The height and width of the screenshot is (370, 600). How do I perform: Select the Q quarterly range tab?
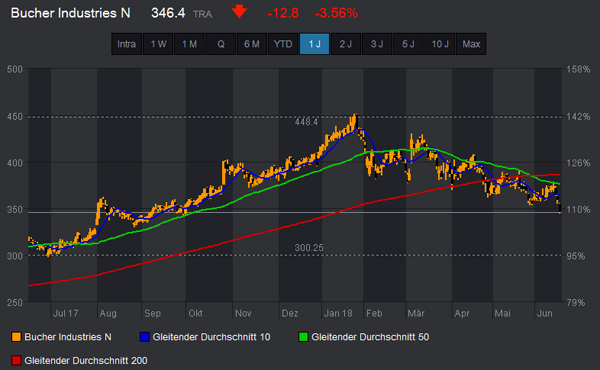tap(221, 44)
